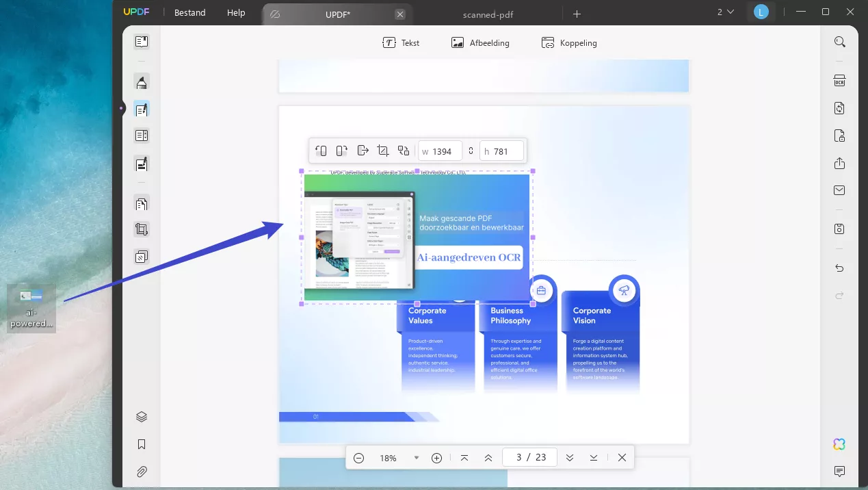Click the Save as other icon
The width and height of the screenshot is (868, 490).
pos(840,229)
